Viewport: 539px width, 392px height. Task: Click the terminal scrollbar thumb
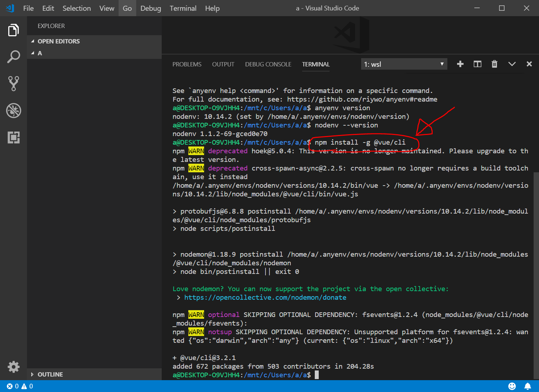pyautogui.click(x=536, y=276)
